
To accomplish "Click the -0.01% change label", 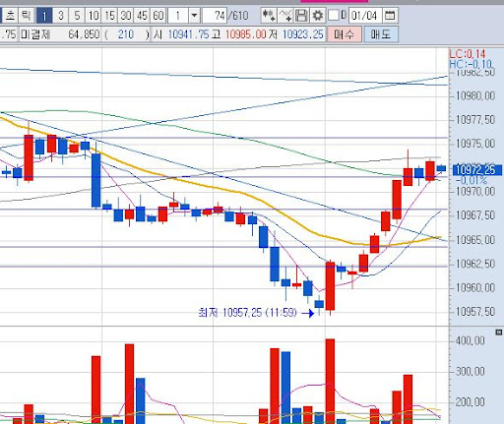I will pos(472,180).
